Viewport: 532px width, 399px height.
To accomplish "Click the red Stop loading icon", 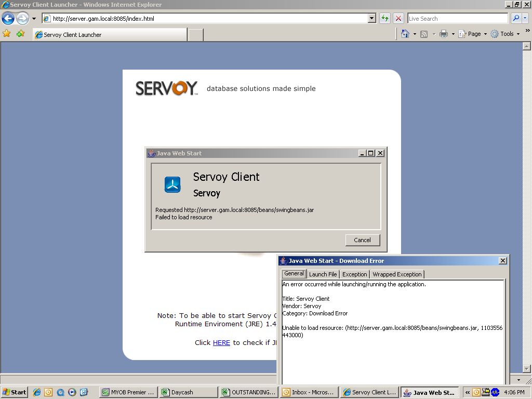I will click(x=398, y=18).
